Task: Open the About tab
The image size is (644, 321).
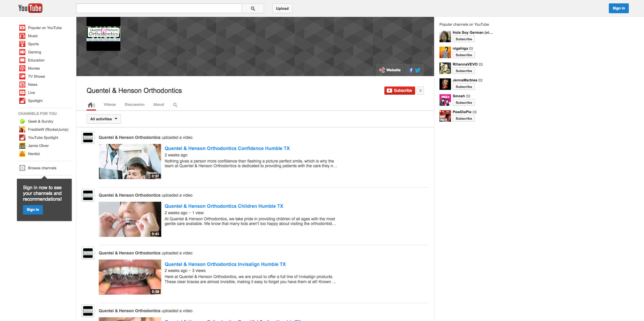Action: coord(159,105)
